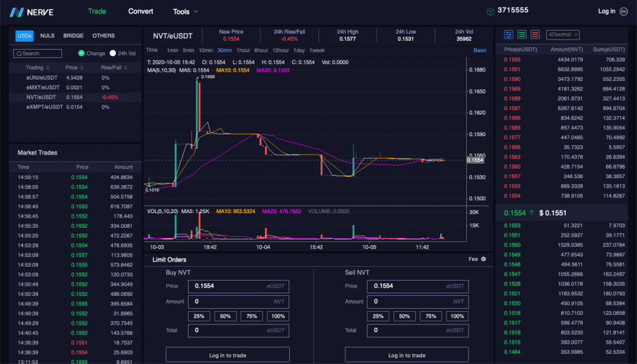The image size is (637, 364).
Task: Open the Trade page
Action: click(97, 11)
